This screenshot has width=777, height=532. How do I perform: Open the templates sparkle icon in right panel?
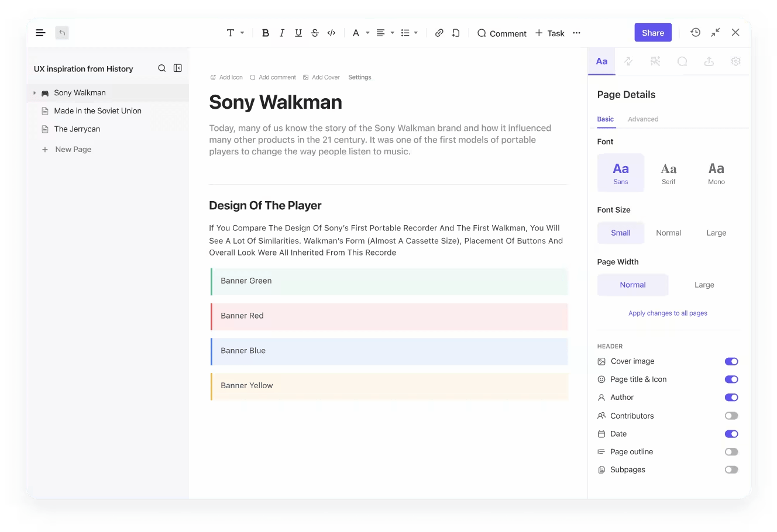655,61
